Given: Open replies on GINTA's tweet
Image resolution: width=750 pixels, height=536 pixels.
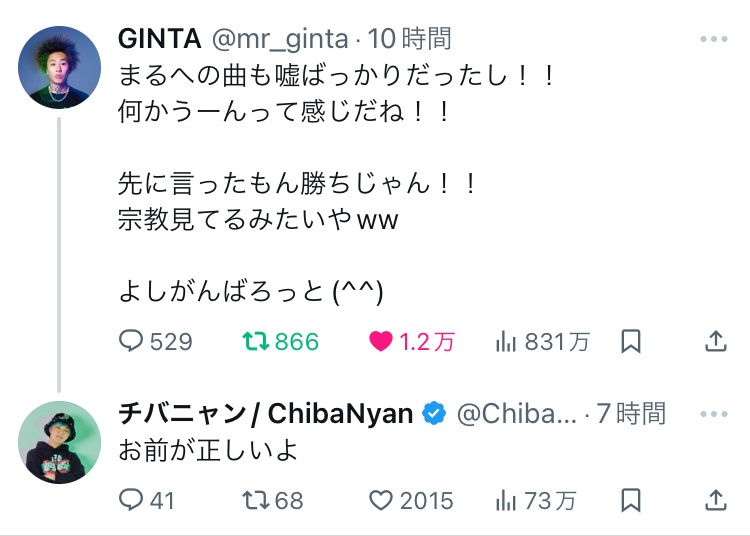Looking at the screenshot, I should [x=155, y=341].
